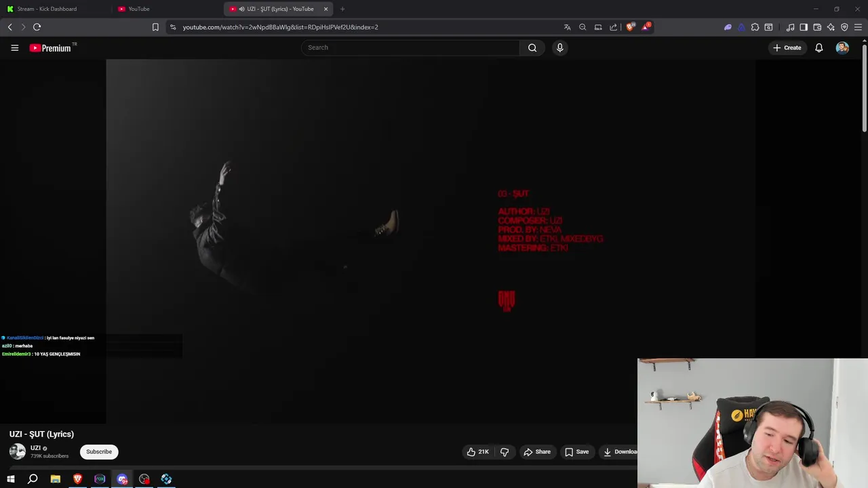This screenshot has height=488, width=868.
Task: Click the YouTube search magnifier button
Action: [x=532, y=47]
